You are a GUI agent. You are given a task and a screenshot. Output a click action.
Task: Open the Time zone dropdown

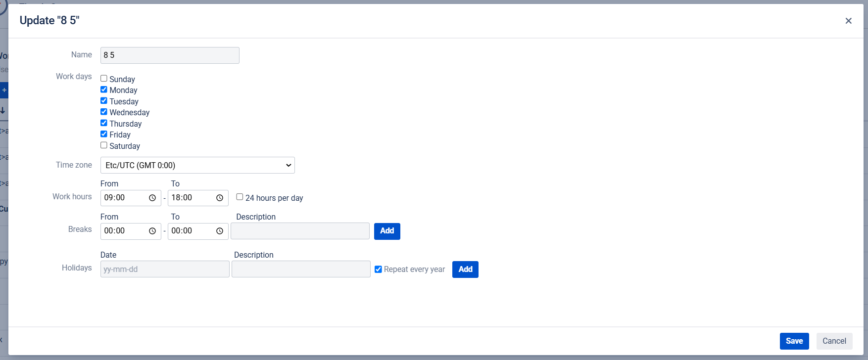(x=197, y=165)
